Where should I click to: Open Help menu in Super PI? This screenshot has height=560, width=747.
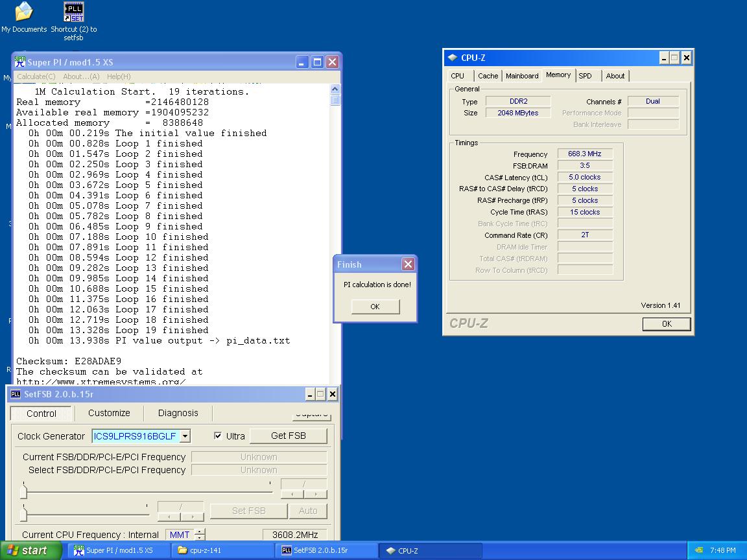(x=119, y=76)
